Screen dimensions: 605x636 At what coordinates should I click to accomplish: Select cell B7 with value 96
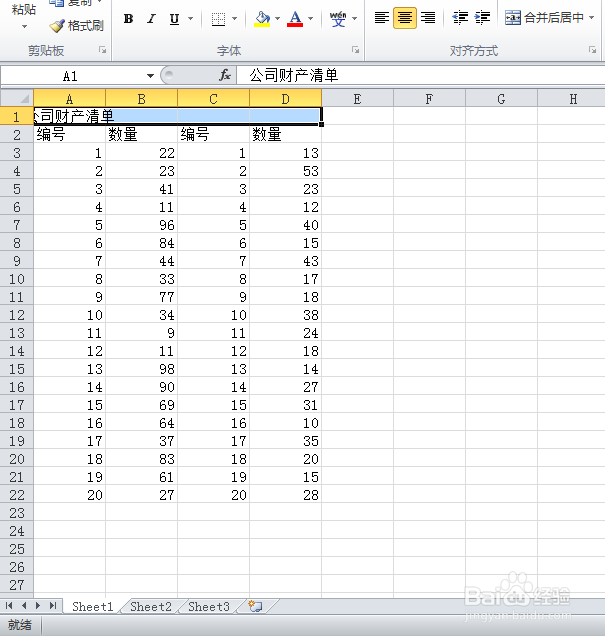(x=142, y=225)
